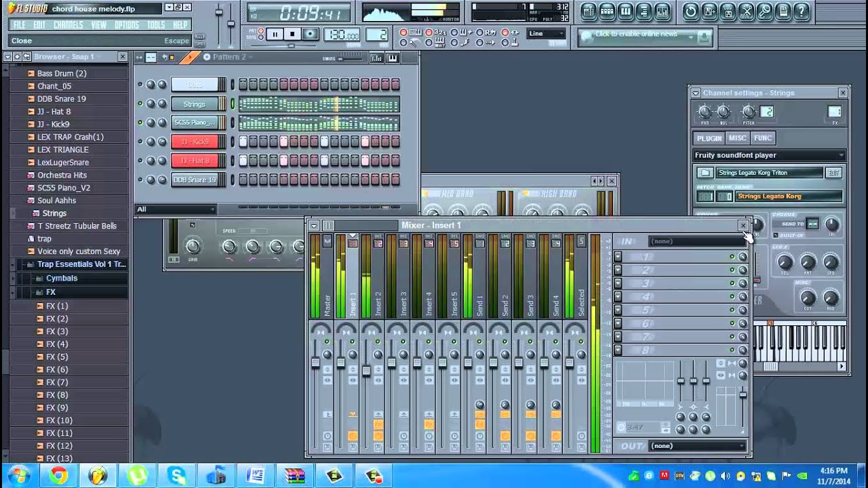The image size is (868, 488).
Task: Click the FX channel box in Channel settings
Action: click(x=835, y=112)
